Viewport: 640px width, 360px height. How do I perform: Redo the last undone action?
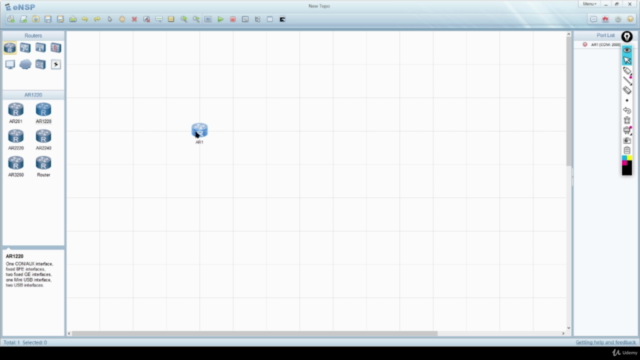pos(97,19)
